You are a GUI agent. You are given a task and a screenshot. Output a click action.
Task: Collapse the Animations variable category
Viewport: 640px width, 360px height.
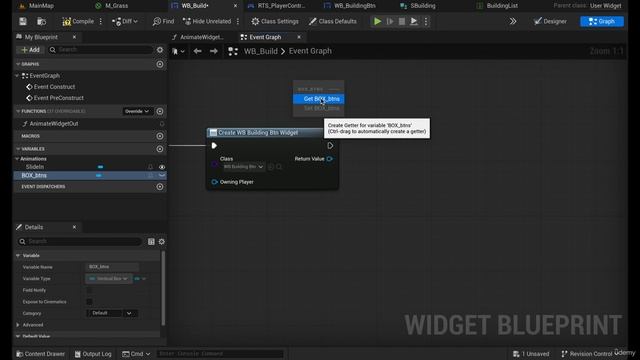click(17, 159)
